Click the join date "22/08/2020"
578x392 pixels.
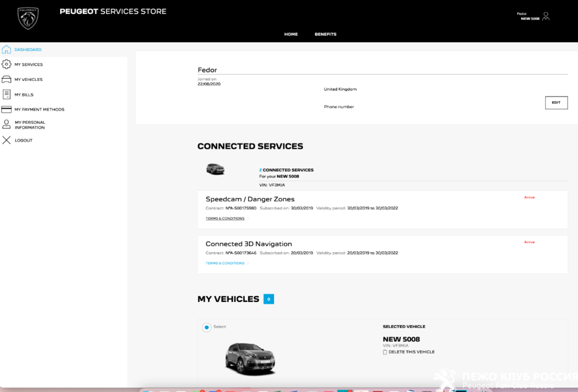click(209, 84)
